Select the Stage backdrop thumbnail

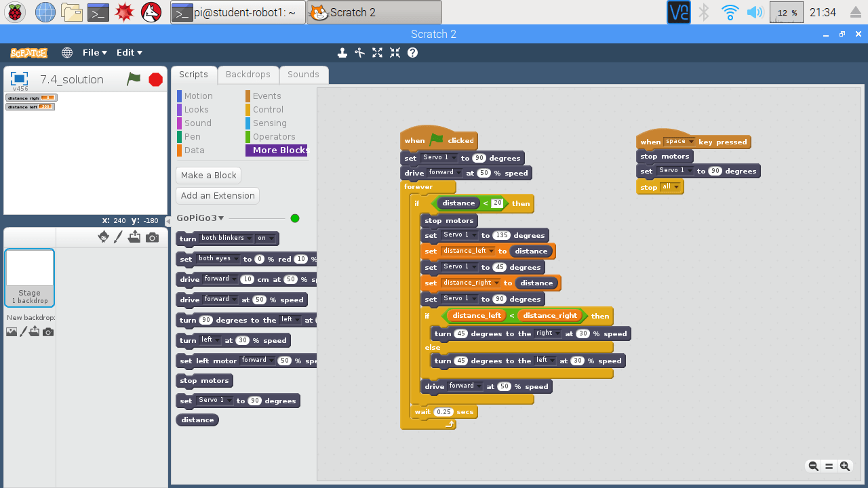pos(30,278)
